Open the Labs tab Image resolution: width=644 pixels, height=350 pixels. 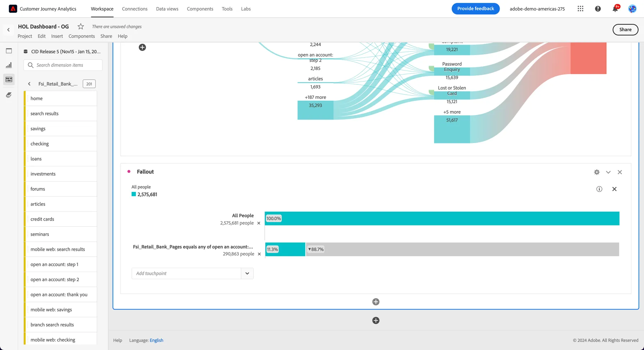[246, 9]
